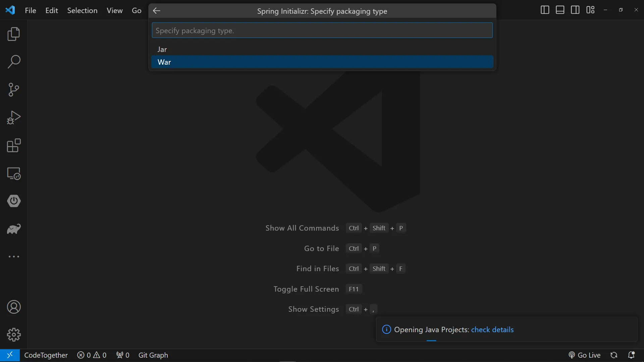Open the Search view icon

[x=14, y=62]
